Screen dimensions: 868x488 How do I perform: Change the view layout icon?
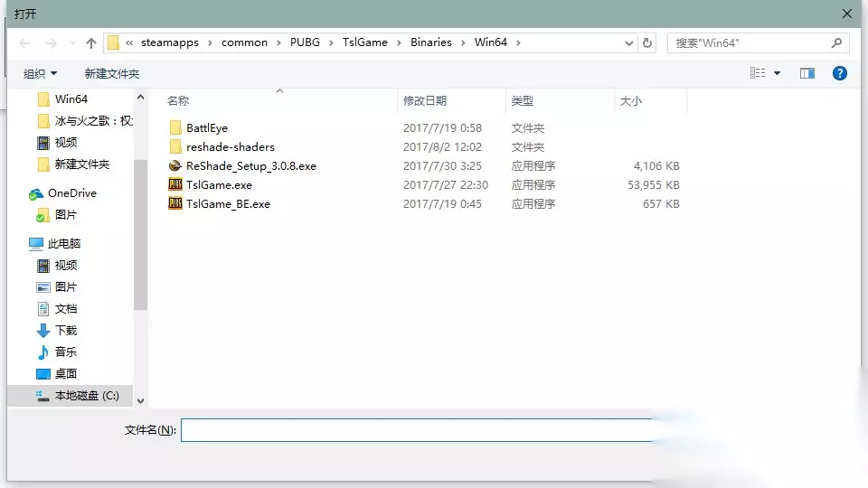pos(758,73)
